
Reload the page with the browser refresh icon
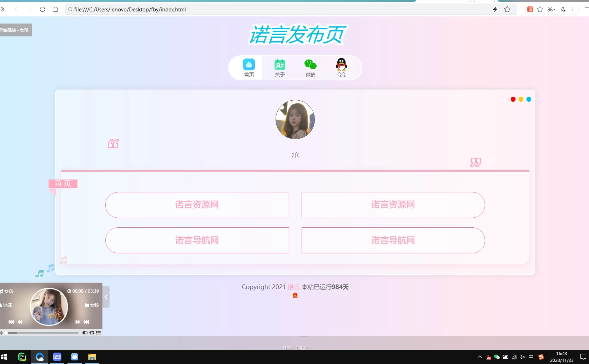click(42, 9)
